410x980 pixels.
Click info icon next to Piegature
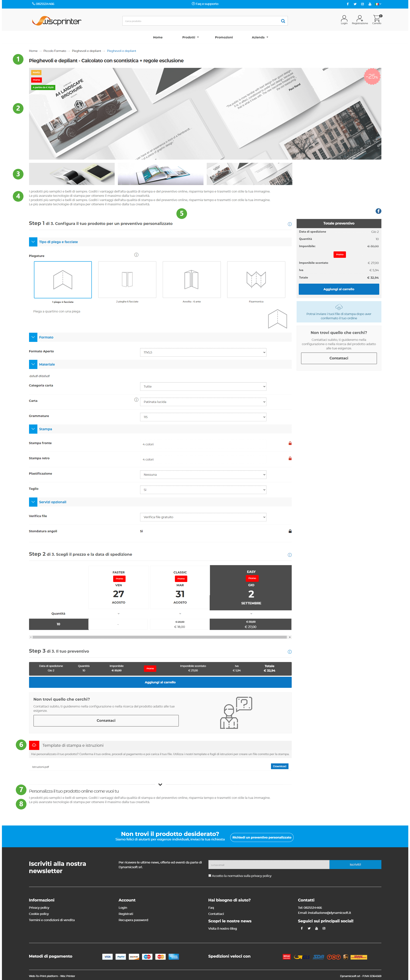click(136, 255)
